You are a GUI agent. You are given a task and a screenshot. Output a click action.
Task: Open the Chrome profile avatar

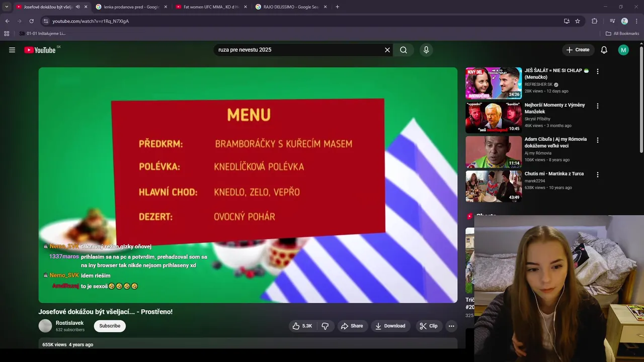point(624,21)
